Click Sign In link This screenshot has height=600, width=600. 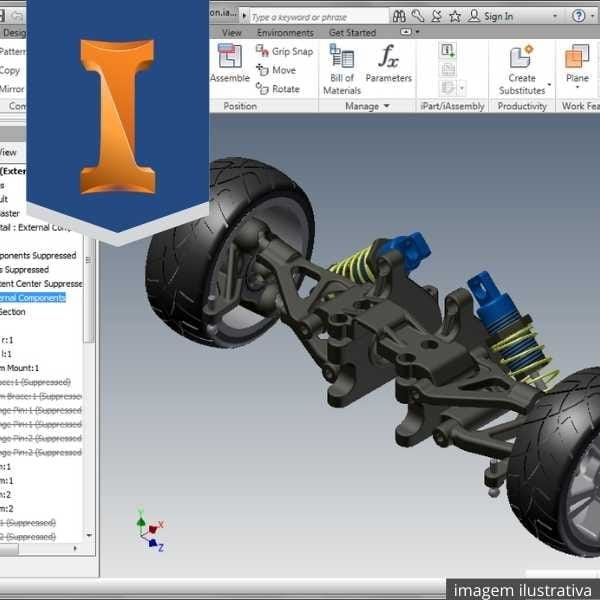498,16
